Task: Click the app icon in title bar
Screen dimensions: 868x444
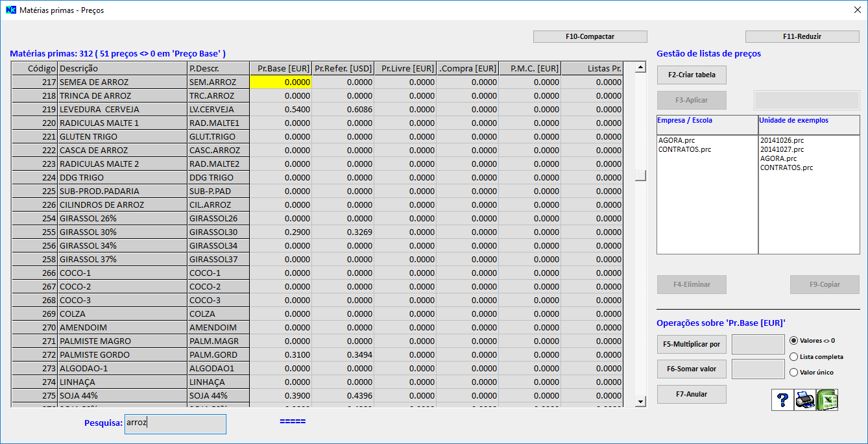Action: click(x=10, y=10)
